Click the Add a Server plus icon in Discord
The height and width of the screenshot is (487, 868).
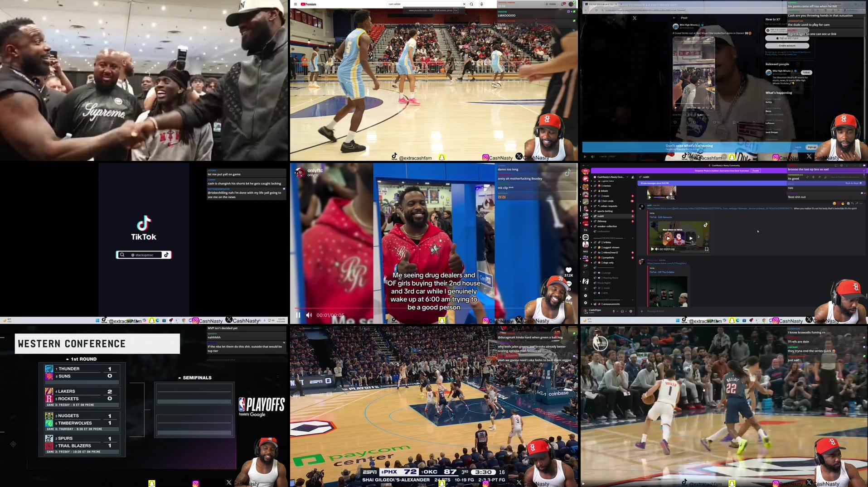pyautogui.click(x=586, y=296)
